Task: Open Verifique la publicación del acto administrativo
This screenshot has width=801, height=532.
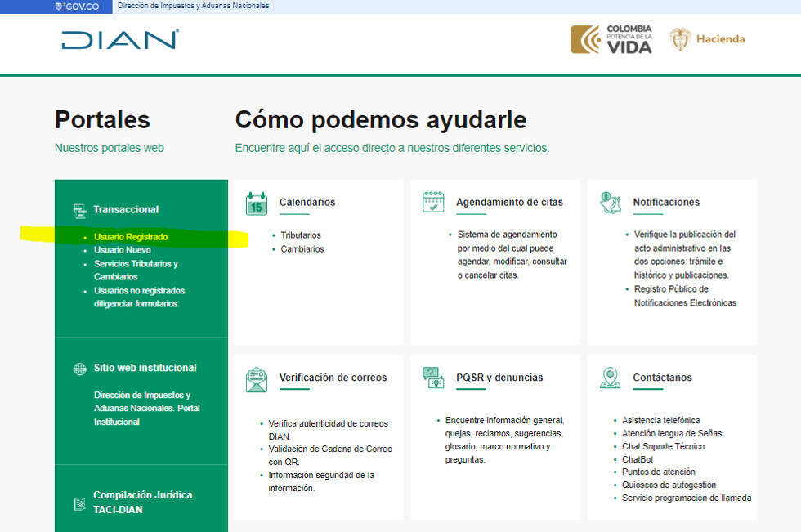Action: tap(685, 255)
